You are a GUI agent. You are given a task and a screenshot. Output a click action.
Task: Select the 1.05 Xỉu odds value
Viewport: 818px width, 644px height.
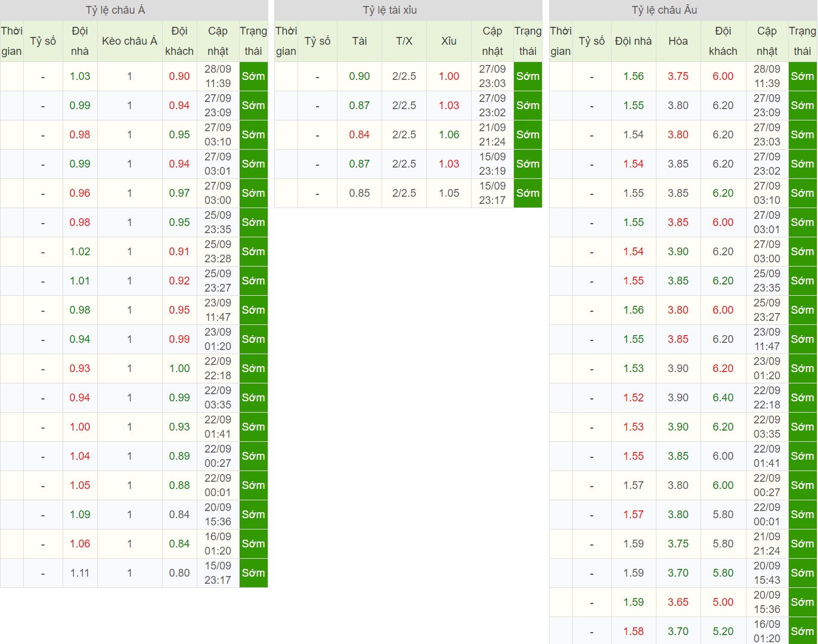[x=449, y=193]
